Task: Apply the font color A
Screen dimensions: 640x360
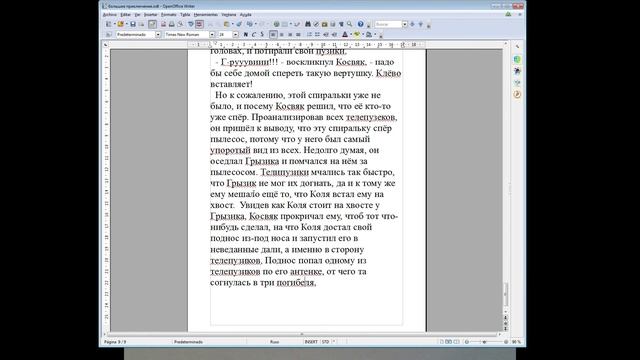Action: click(345, 35)
